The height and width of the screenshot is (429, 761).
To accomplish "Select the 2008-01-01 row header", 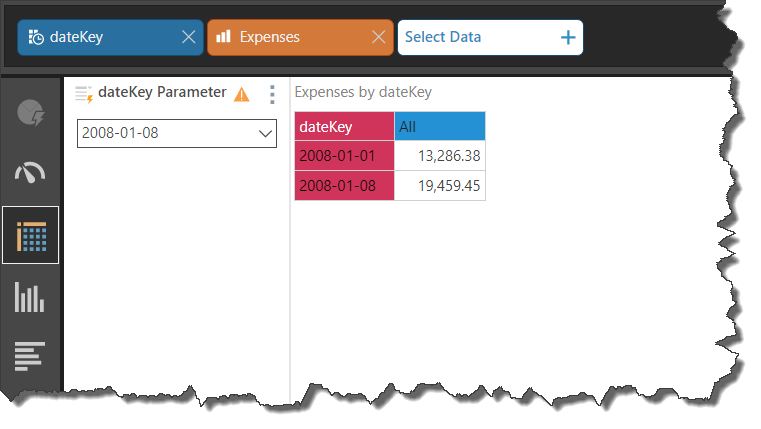I will click(x=344, y=156).
